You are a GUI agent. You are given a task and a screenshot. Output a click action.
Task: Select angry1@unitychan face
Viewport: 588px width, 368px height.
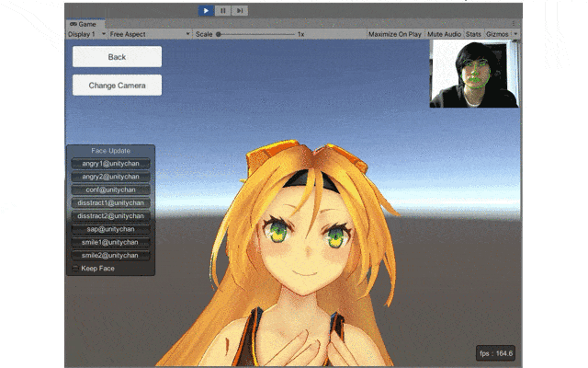(110, 164)
